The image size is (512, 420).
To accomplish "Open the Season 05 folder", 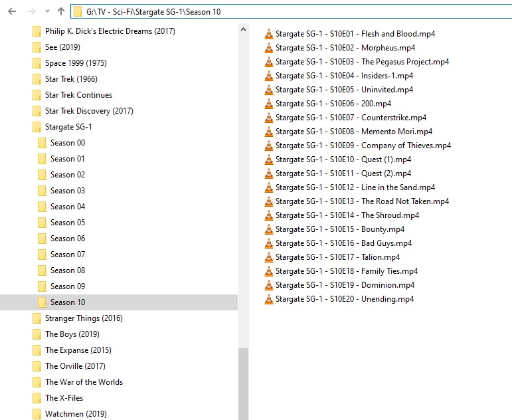I will [61, 223].
